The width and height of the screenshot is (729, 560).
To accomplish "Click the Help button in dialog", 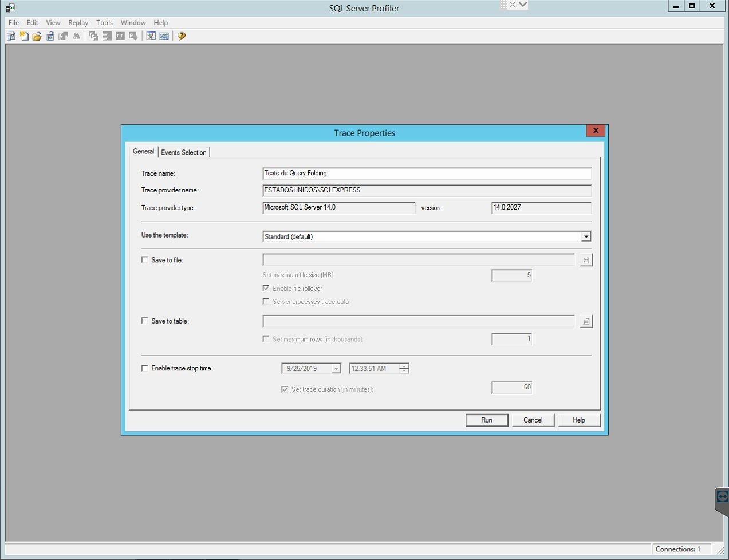I will (x=579, y=420).
